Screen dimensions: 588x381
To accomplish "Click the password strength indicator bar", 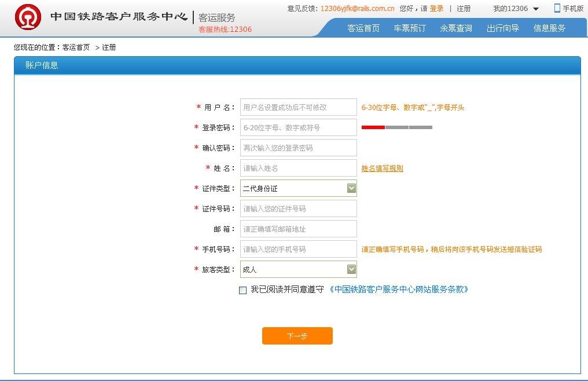I will 396,127.
